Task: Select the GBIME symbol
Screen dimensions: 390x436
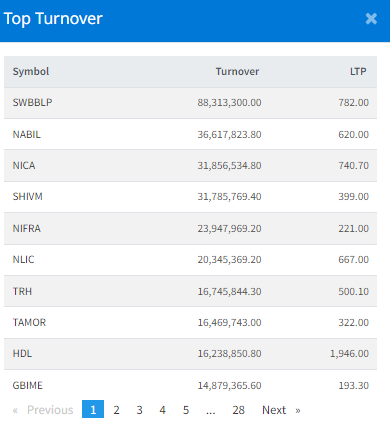Action: [x=28, y=385]
